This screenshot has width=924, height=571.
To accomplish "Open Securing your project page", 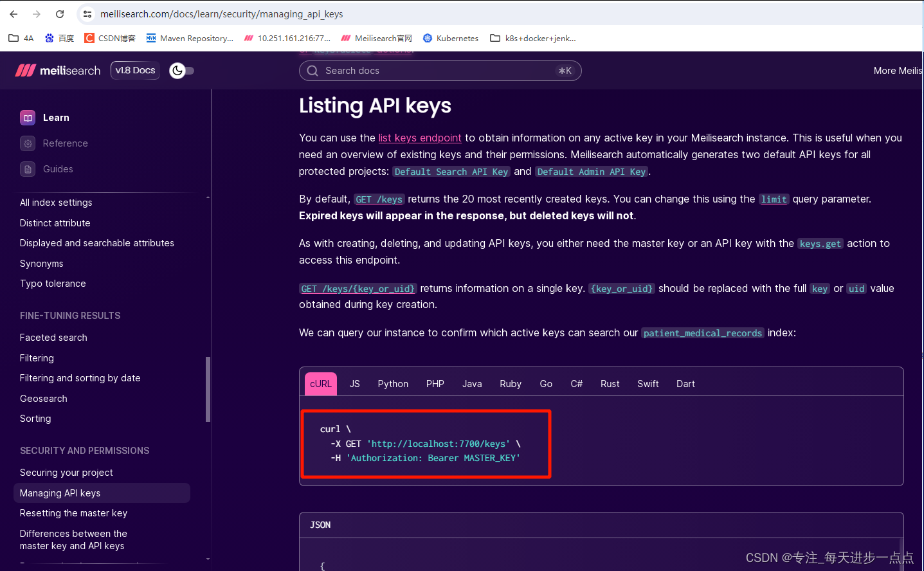I will (66, 473).
